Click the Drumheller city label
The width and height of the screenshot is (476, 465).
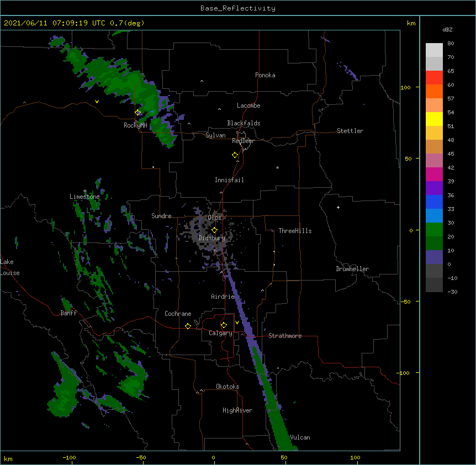(352, 269)
